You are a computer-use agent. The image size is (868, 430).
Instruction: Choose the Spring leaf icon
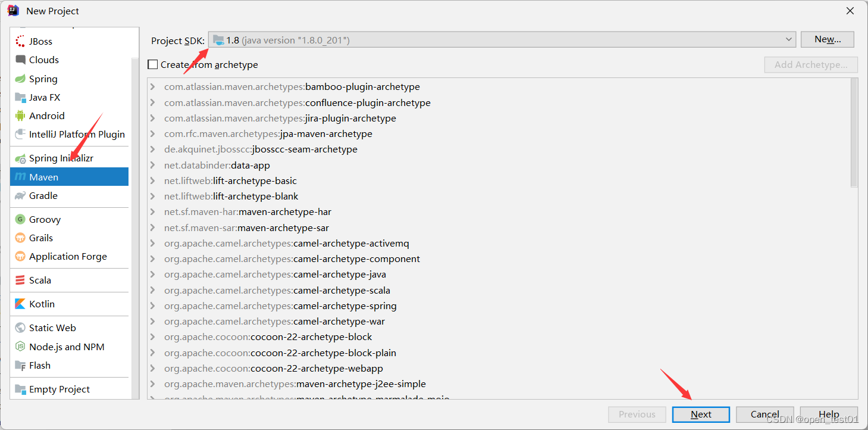20,79
